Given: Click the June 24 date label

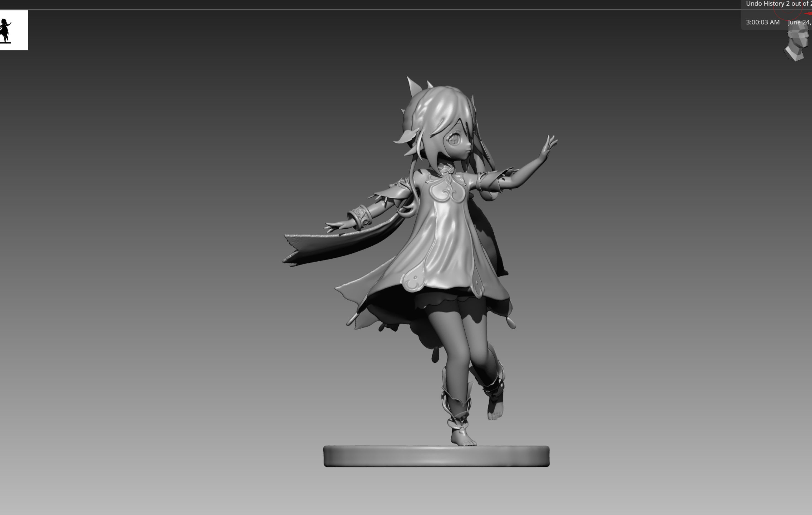Looking at the screenshot, I should click(x=800, y=22).
